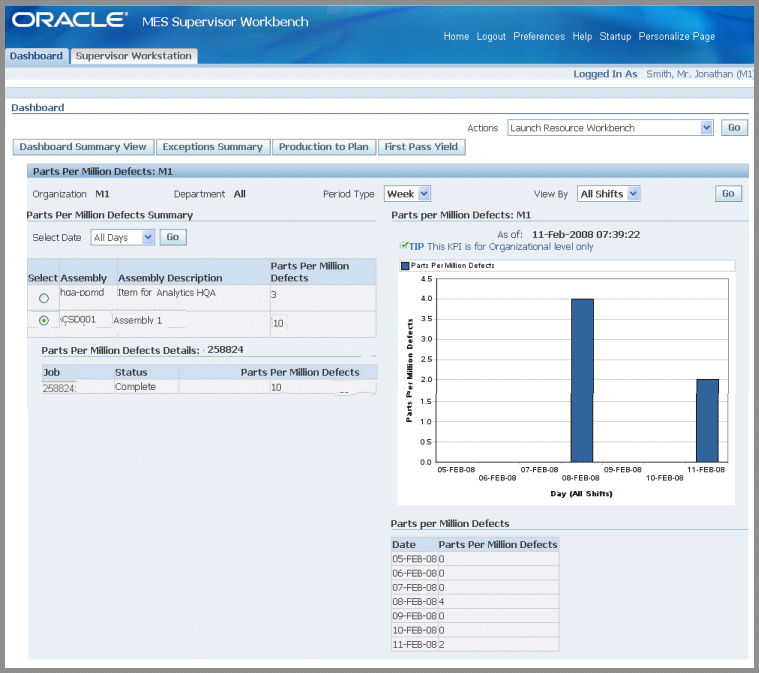
Task: Click the Assembly 1 description
Action: (x=137, y=321)
